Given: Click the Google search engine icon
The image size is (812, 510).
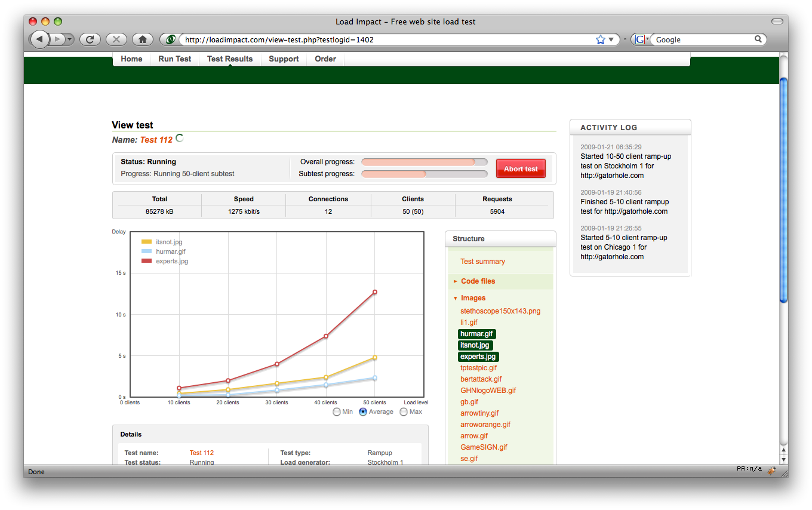Looking at the screenshot, I should (639, 39).
